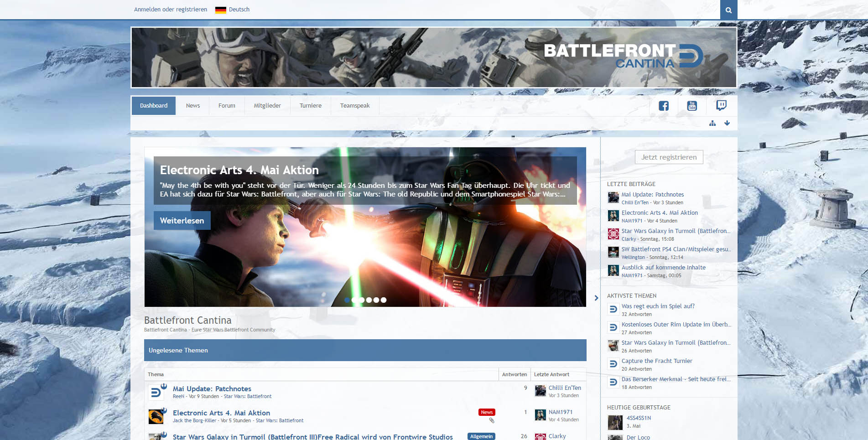This screenshot has width=868, height=440.
Task: Click the blue Allgemein label tag
Action: [x=481, y=436]
